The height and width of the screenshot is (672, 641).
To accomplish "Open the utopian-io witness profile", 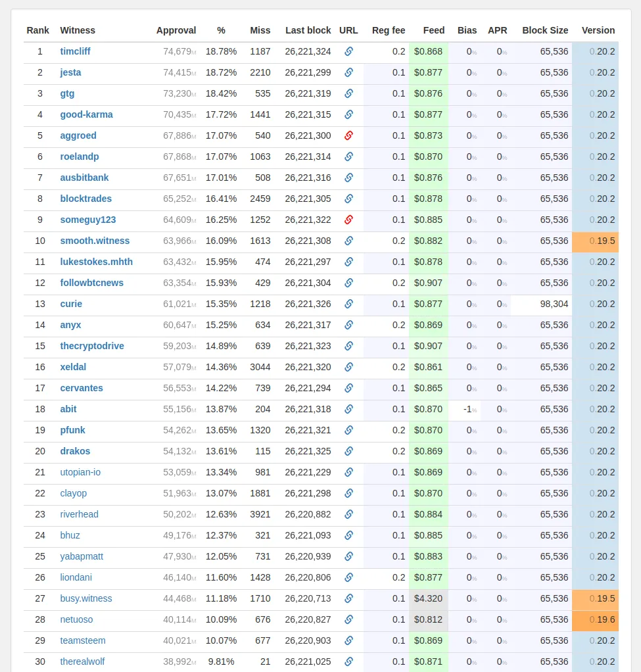I will (x=80, y=472).
